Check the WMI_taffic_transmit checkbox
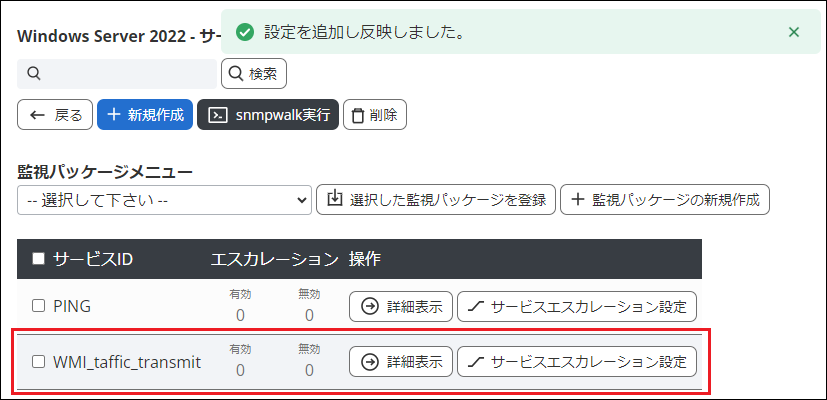Screen dimensions: 827x400 (x=39, y=362)
